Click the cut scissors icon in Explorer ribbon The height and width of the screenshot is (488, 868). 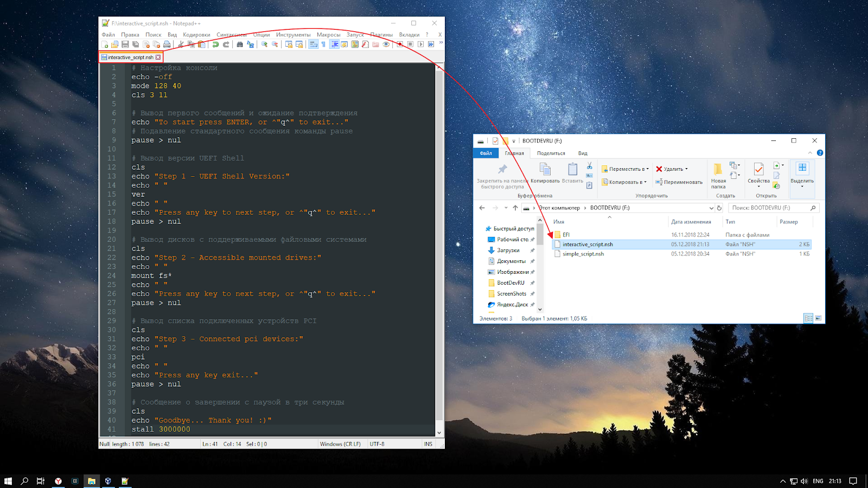tap(589, 166)
